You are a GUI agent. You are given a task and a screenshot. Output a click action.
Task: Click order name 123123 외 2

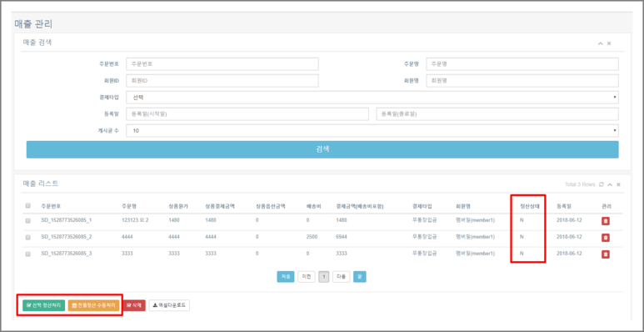135,220
